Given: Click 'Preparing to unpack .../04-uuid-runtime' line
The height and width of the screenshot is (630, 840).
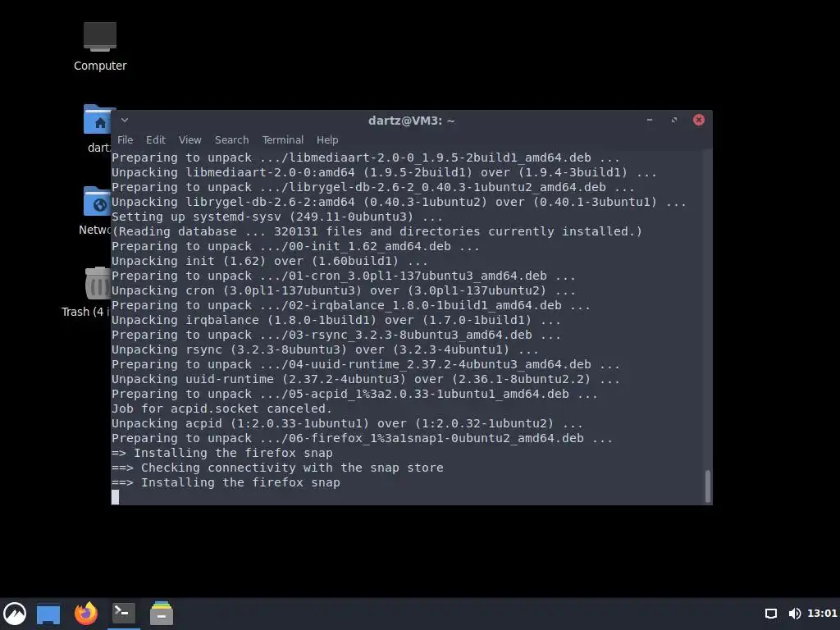Looking at the screenshot, I should [x=365, y=365].
